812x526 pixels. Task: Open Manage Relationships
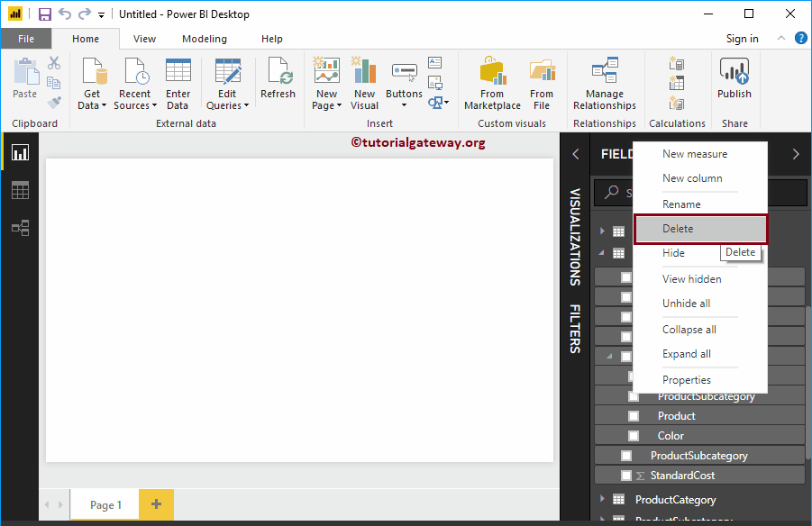click(604, 81)
